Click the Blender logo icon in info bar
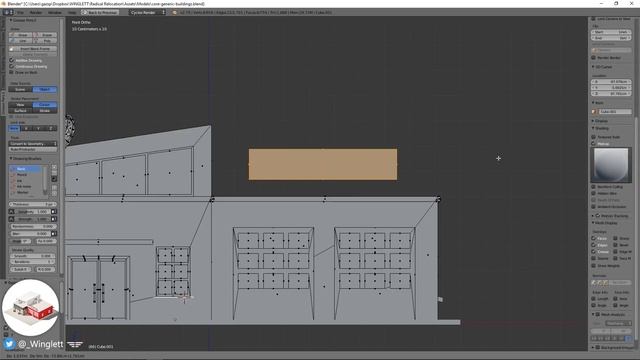Image resolution: width=640 pixels, height=360 pixels. pos(175,13)
